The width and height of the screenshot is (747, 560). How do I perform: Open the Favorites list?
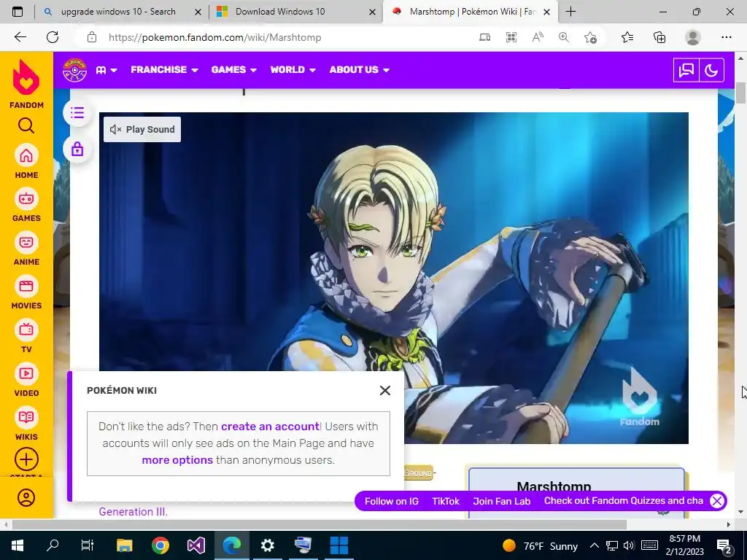627,37
